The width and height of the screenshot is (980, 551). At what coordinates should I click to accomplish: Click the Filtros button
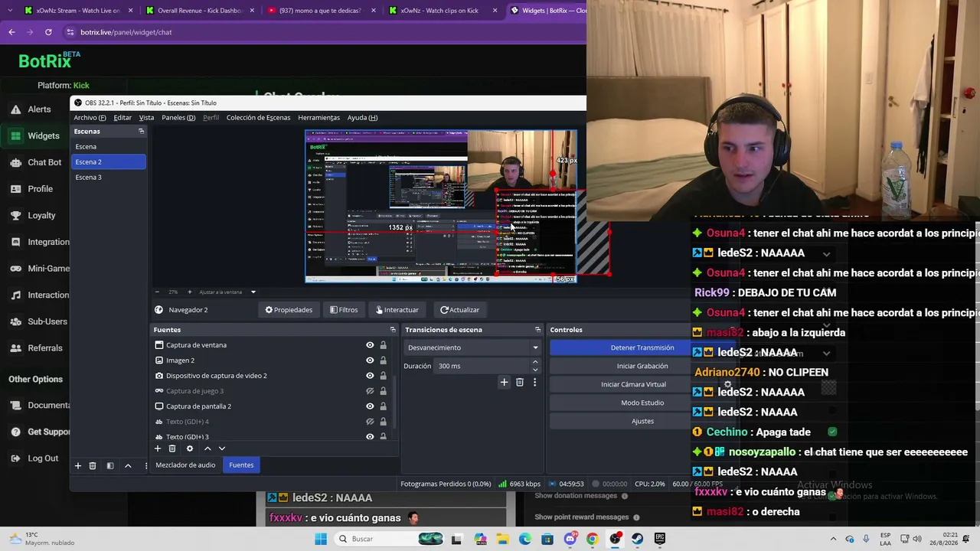[x=344, y=310]
